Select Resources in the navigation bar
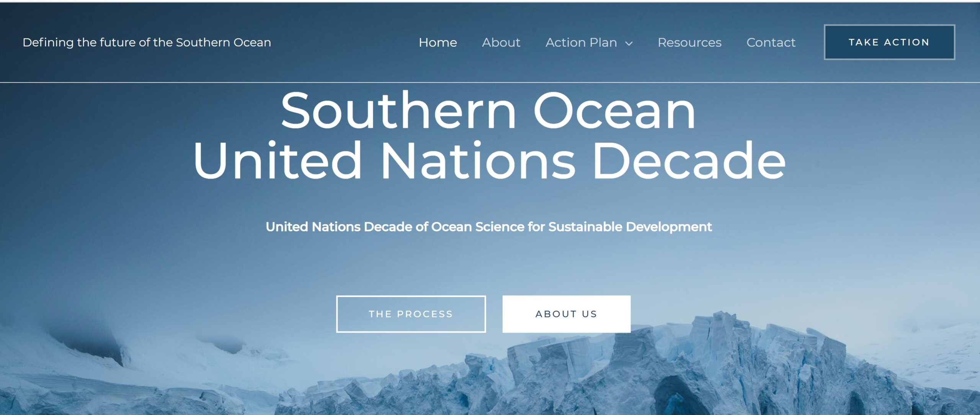 click(689, 42)
